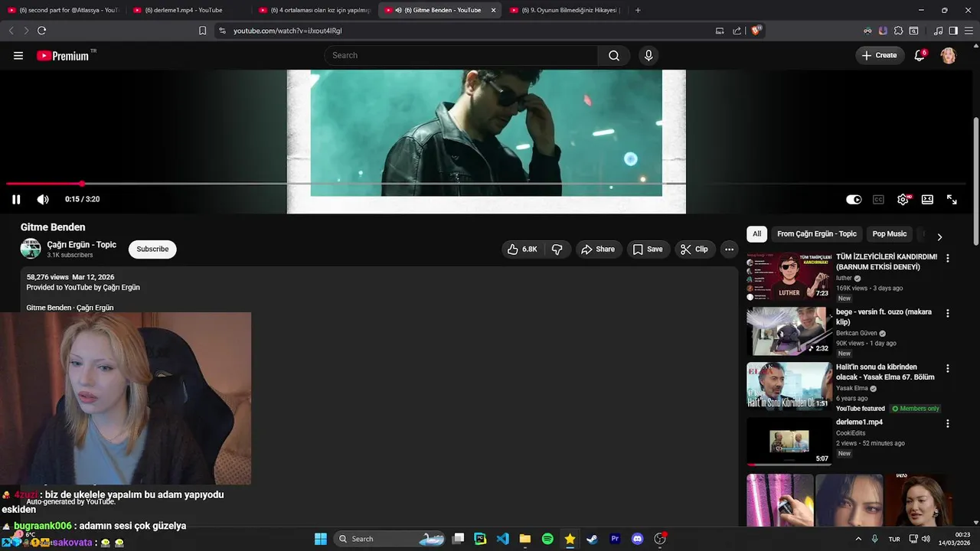Open TÜM İZLEYİCİLERİ KANDIRDIM video thumbnail

pyautogui.click(x=789, y=277)
